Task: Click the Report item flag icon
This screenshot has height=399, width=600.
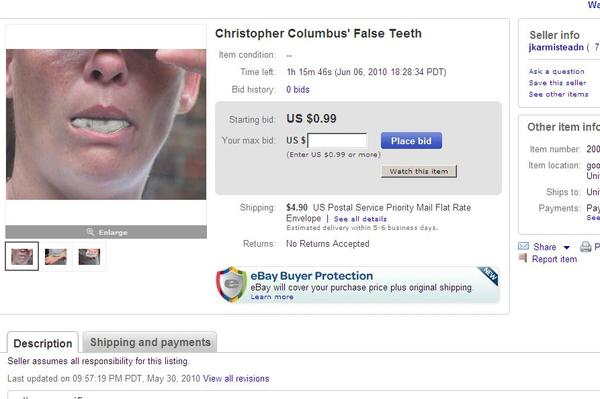Action: click(x=523, y=258)
